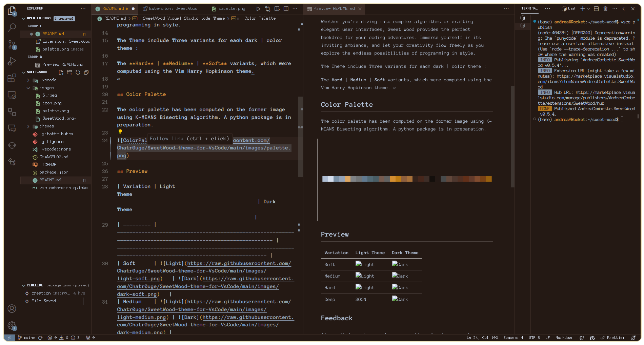This screenshot has width=644, height=345.
Task: Open remote window indicator in status bar
Action: click(x=9, y=338)
